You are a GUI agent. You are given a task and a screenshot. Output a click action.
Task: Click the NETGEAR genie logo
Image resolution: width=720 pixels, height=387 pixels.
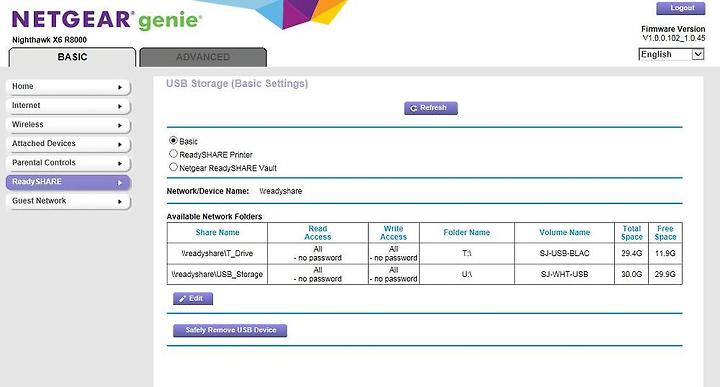pyautogui.click(x=106, y=20)
